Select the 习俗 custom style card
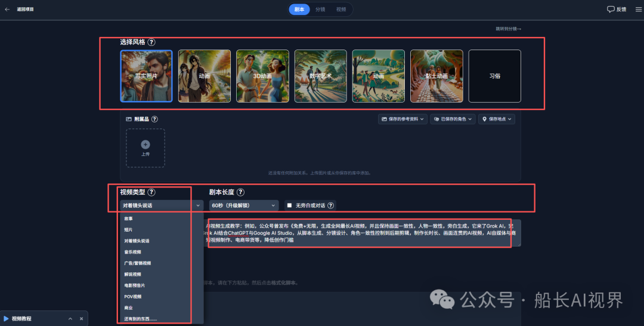The width and height of the screenshot is (644, 326). 494,76
